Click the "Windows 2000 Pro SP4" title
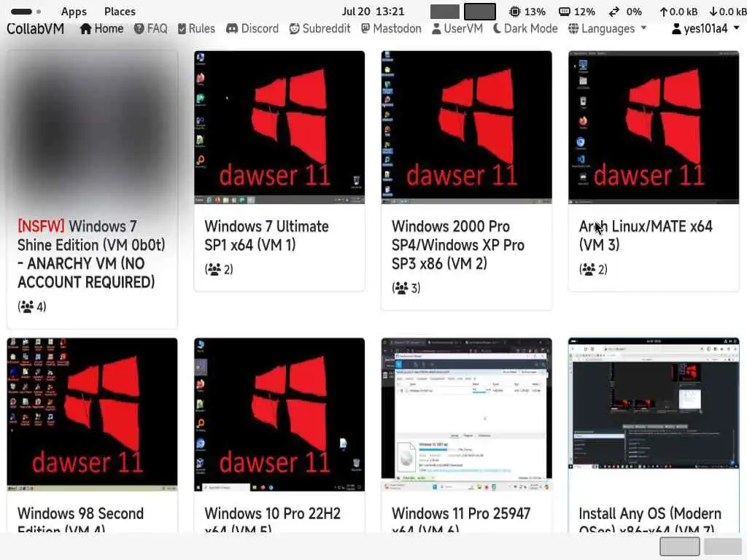 click(x=458, y=245)
